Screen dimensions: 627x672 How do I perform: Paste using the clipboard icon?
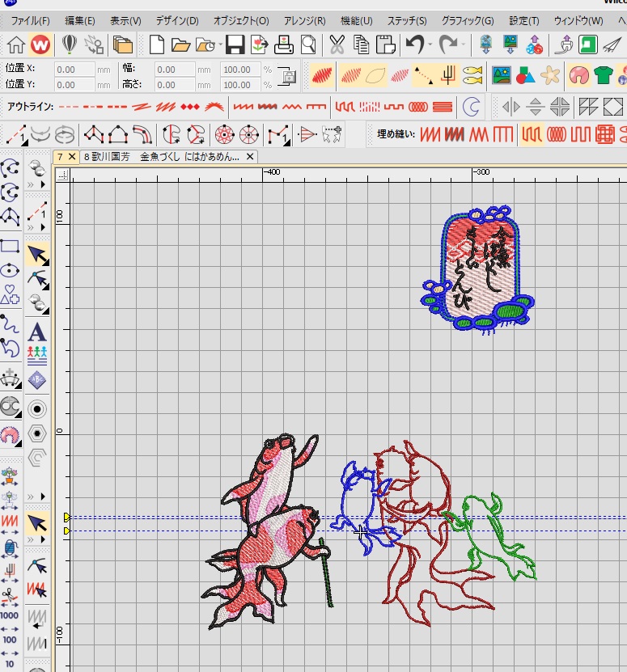(x=386, y=44)
